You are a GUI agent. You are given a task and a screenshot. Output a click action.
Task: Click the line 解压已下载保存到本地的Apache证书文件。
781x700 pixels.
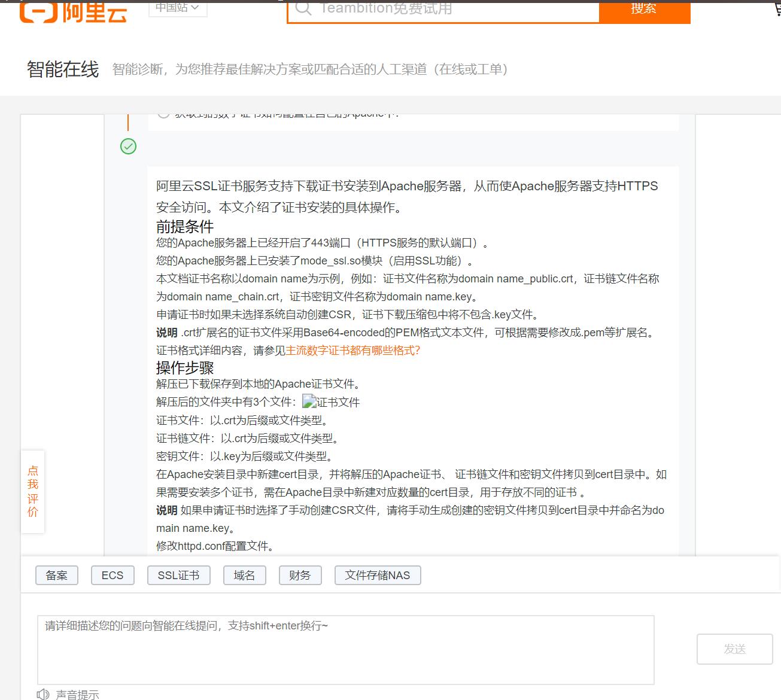click(259, 384)
